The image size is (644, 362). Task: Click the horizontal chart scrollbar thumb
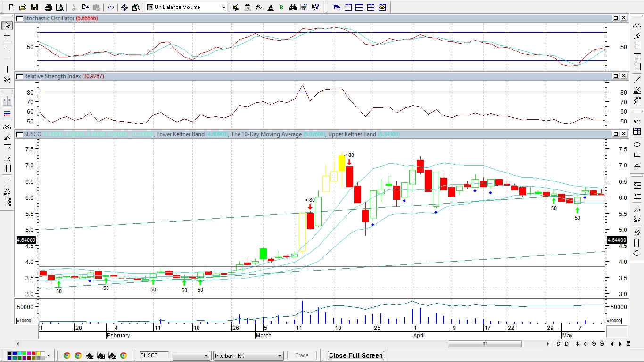coord(484,344)
